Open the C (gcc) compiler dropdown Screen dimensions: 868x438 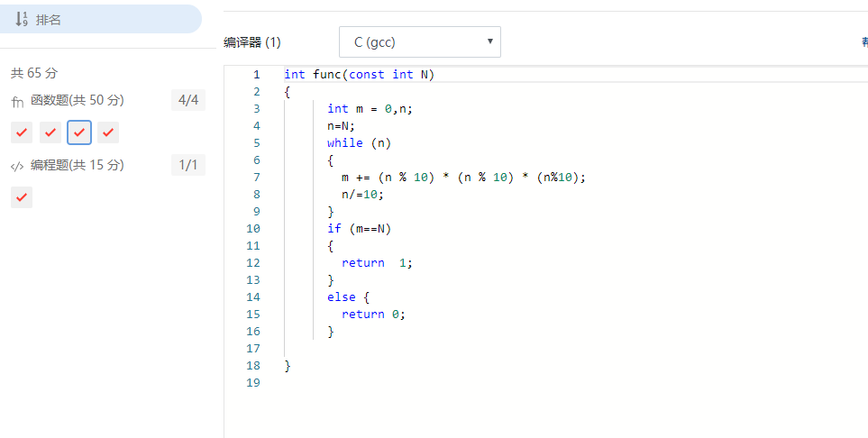(419, 42)
